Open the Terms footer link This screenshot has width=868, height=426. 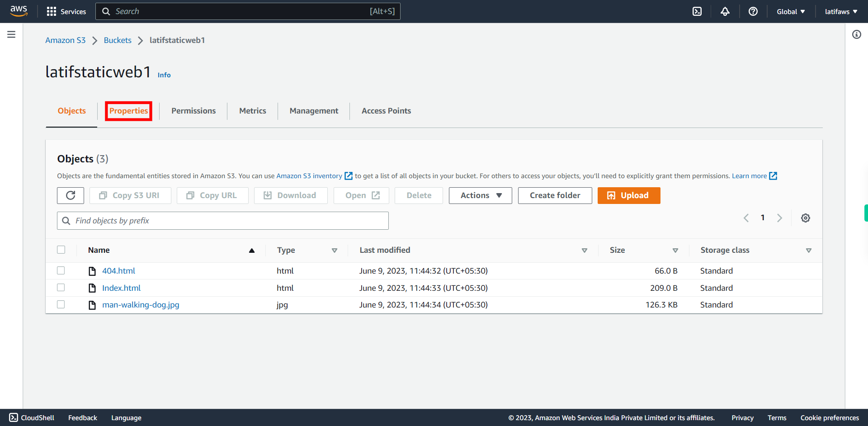coord(777,418)
